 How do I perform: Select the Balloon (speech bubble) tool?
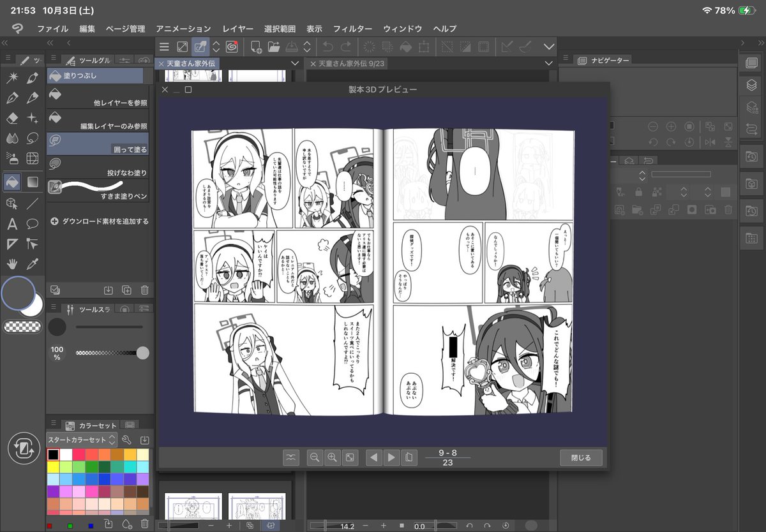point(33,224)
